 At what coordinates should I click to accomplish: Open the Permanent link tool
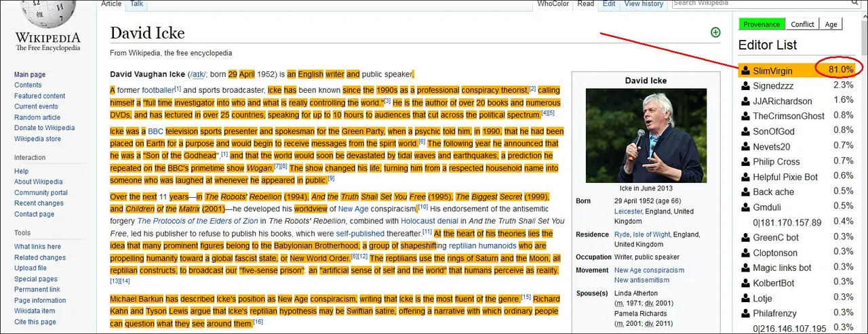pos(37,289)
